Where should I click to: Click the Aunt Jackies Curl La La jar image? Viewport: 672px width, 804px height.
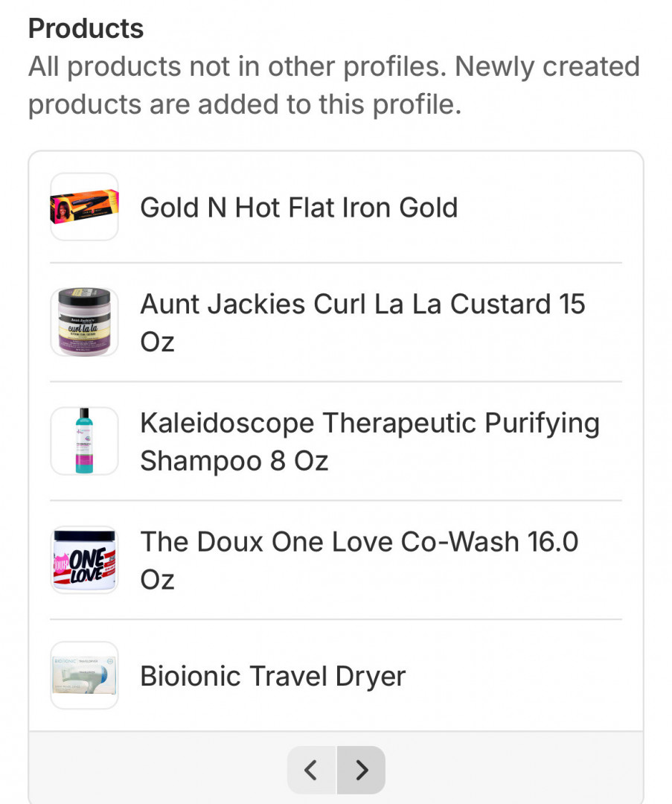click(84, 322)
